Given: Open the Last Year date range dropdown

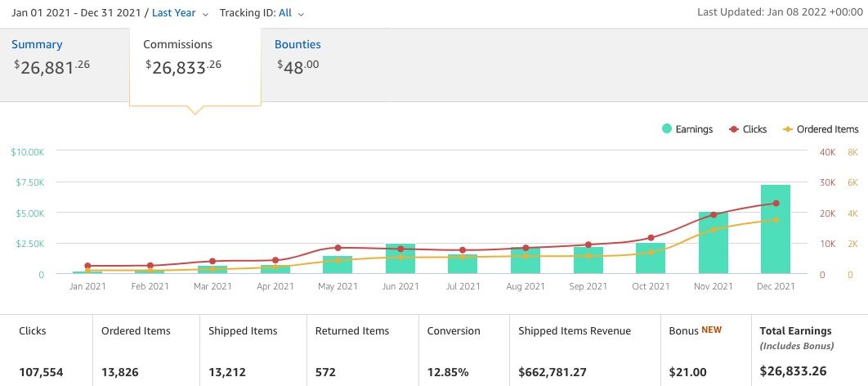Looking at the screenshot, I should (x=180, y=13).
